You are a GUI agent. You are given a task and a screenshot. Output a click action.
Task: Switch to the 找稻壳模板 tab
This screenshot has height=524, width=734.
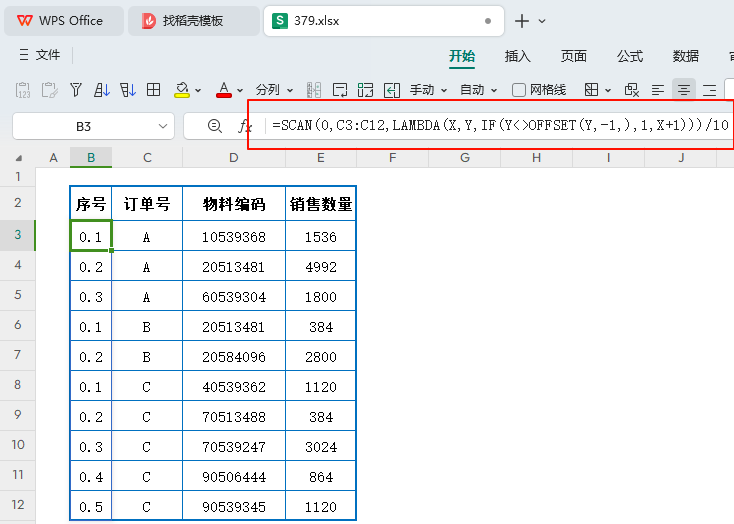193,21
